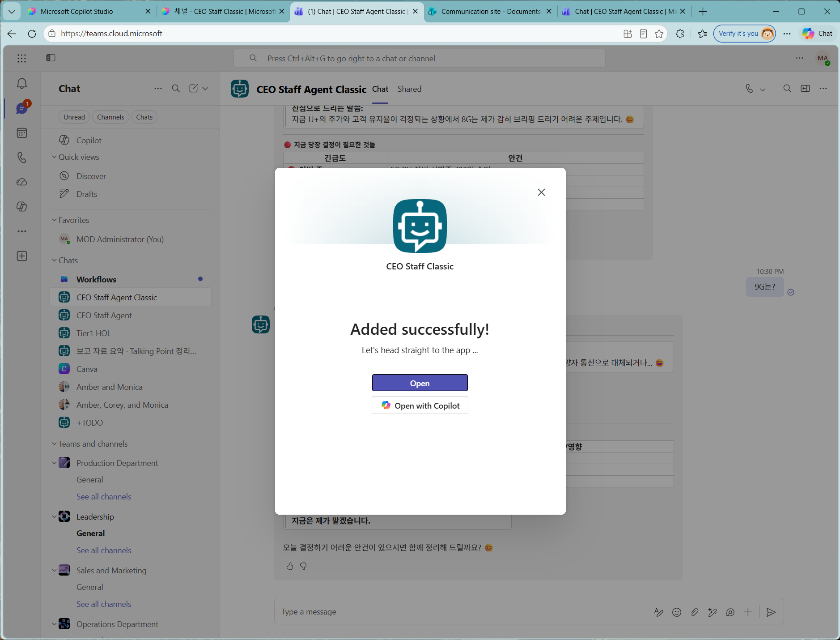Open the format text icon in compose box

point(659,612)
